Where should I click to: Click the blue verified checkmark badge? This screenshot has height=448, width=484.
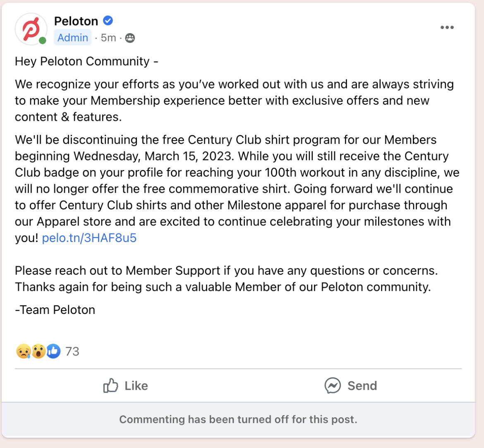click(x=108, y=21)
